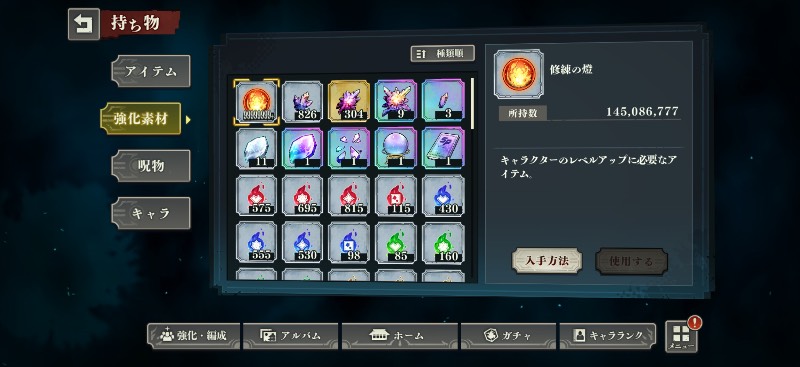Go back using the return arrow icon
This screenshot has width=800, height=367.
[x=84, y=24]
